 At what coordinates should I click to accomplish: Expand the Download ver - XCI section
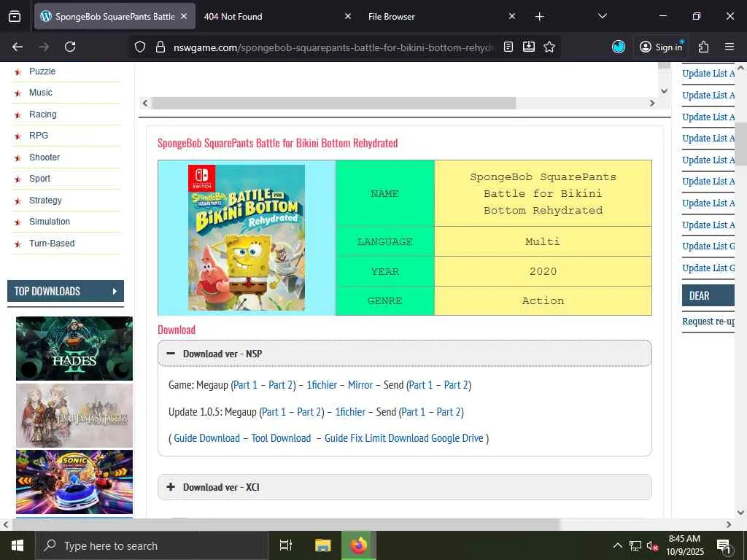(404, 487)
